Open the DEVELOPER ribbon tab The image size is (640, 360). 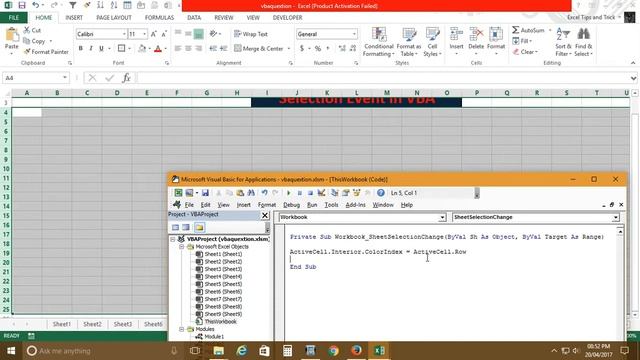click(287, 18)
